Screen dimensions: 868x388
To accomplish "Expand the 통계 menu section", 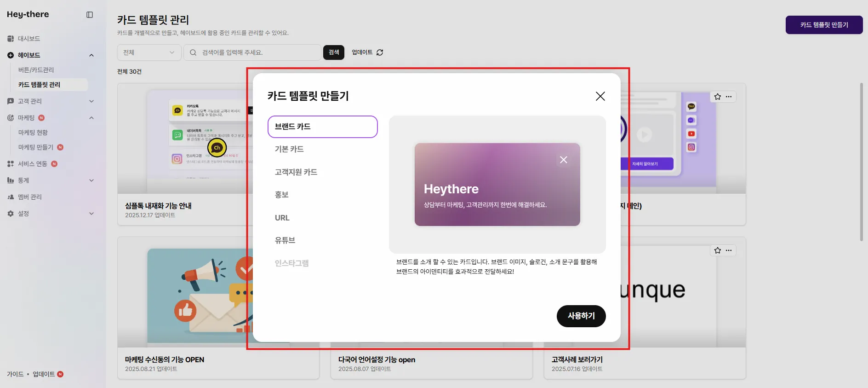I will click(x=91, y=180).
